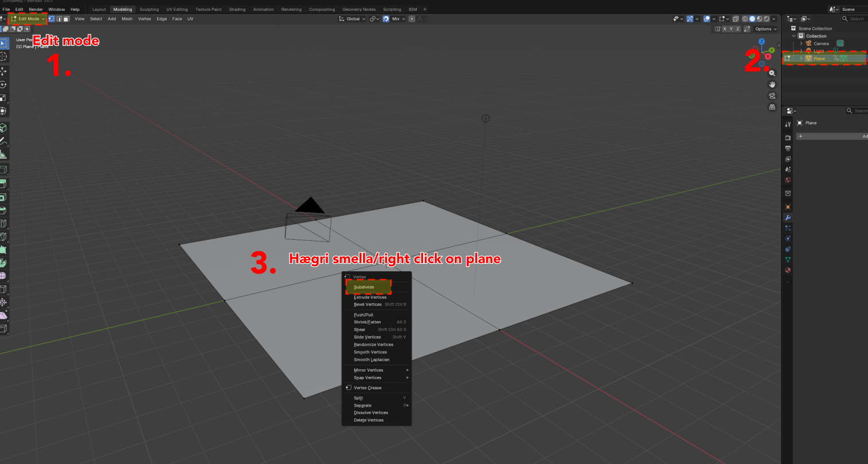Image resolution: width=868 pixels, height=464 pixels.
Task: Switch to vertex select mode
Action: coord(52,19)
